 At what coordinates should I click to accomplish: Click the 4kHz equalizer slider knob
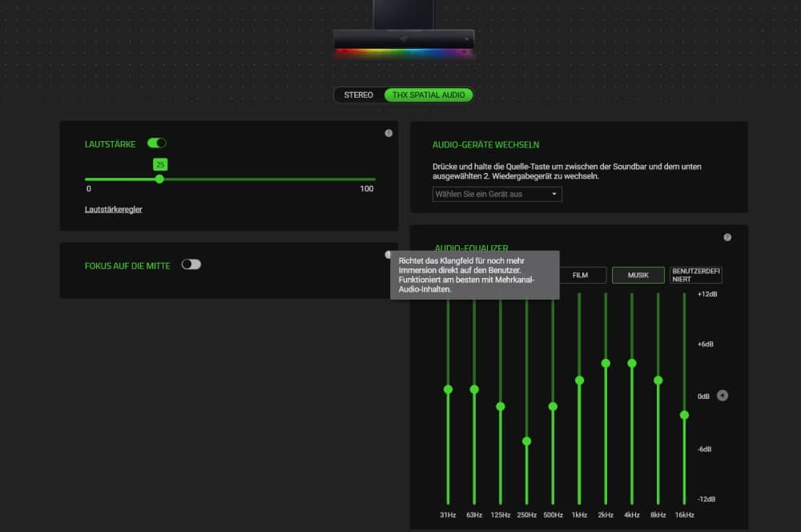(632, 363)
